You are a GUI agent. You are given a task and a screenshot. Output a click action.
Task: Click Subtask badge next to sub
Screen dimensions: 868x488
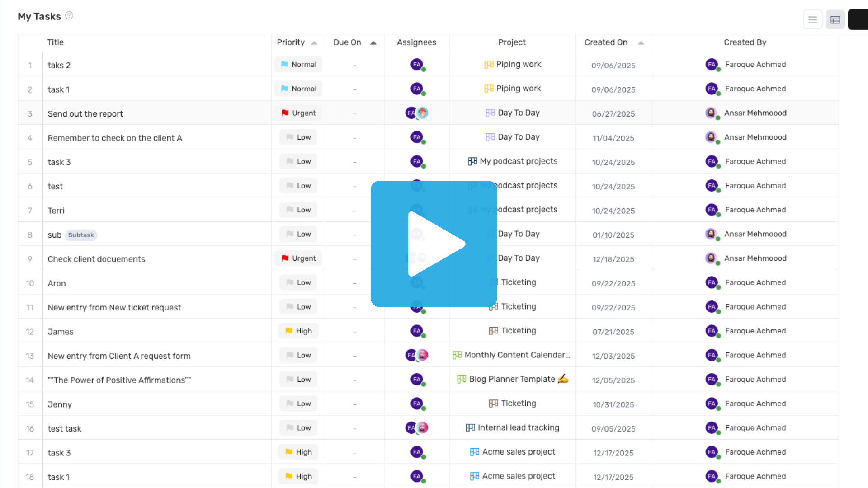point(81,235)
